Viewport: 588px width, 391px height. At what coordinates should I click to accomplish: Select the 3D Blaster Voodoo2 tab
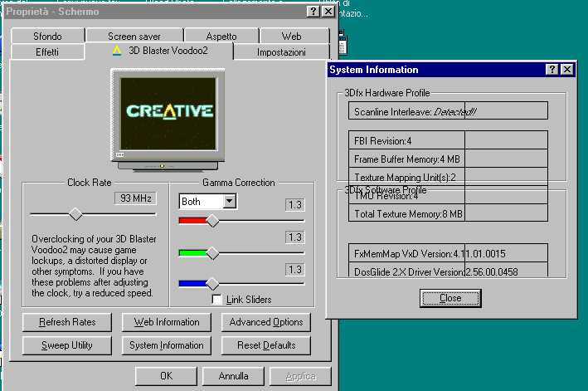click(159, 51)
